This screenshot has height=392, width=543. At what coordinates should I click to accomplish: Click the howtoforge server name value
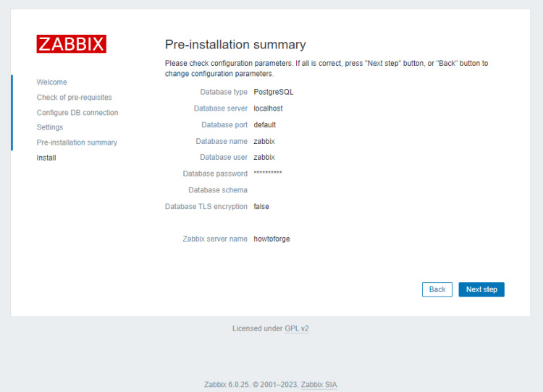271,239
